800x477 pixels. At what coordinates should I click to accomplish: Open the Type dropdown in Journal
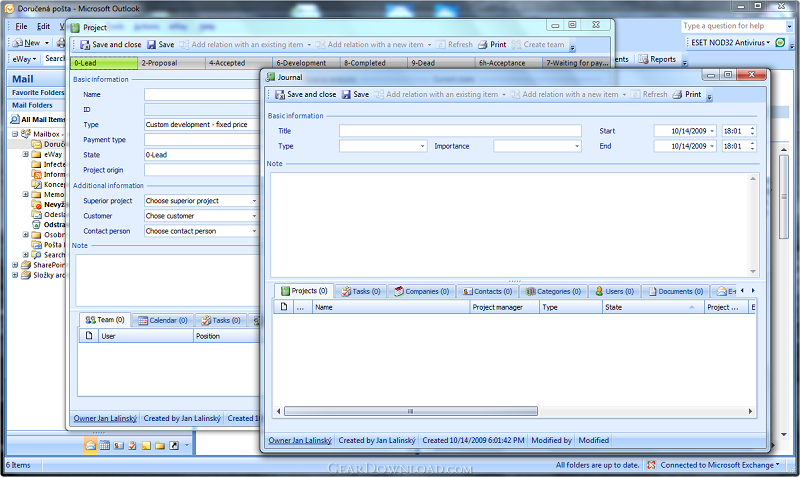pos(422,146)
